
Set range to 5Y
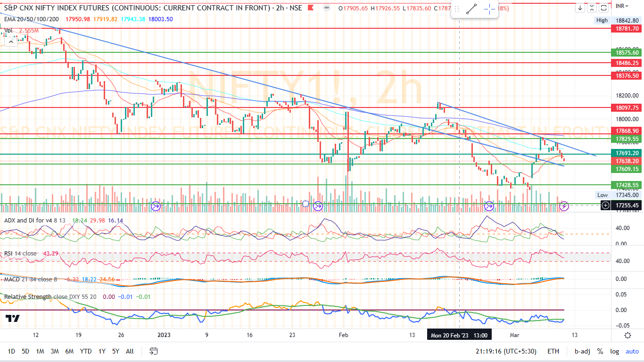tap(116, 351)
